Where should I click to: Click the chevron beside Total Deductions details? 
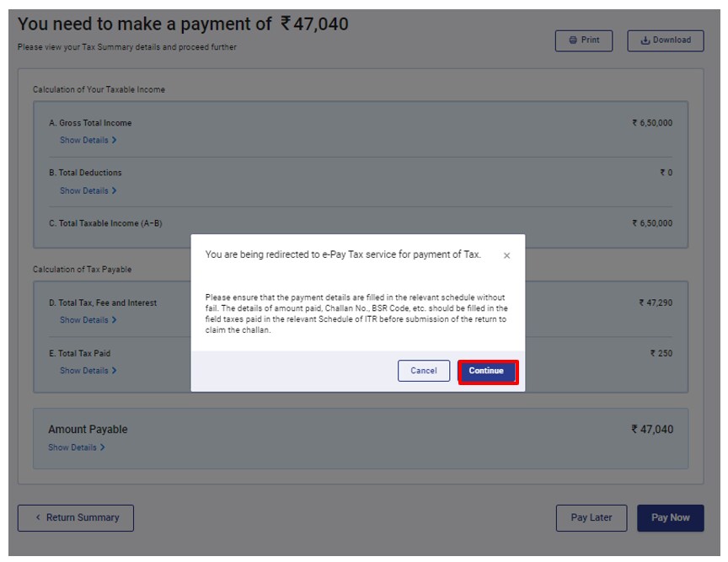point(115,190)
